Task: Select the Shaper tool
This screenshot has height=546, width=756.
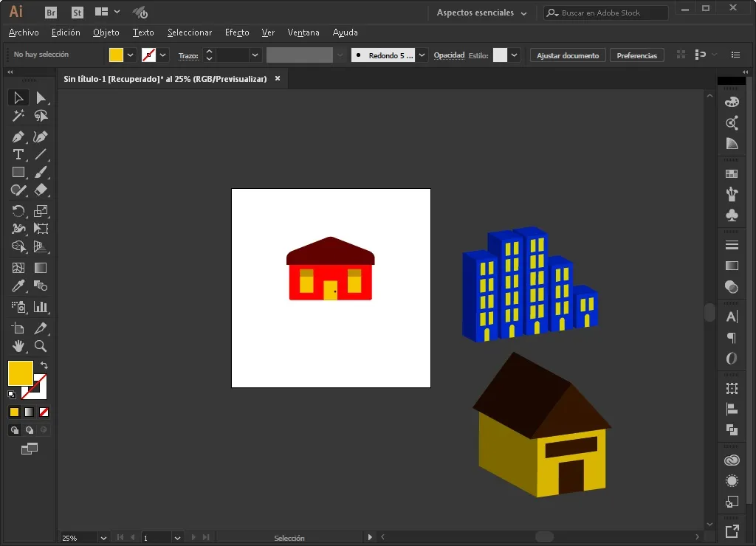Action: [x=18, y=190]
